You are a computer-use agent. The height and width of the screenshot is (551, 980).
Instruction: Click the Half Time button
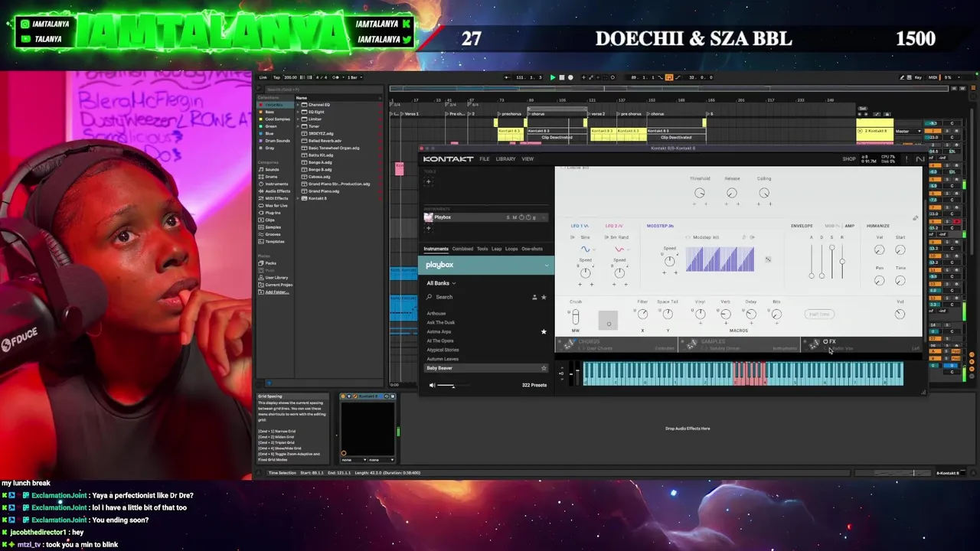(820, 314)
